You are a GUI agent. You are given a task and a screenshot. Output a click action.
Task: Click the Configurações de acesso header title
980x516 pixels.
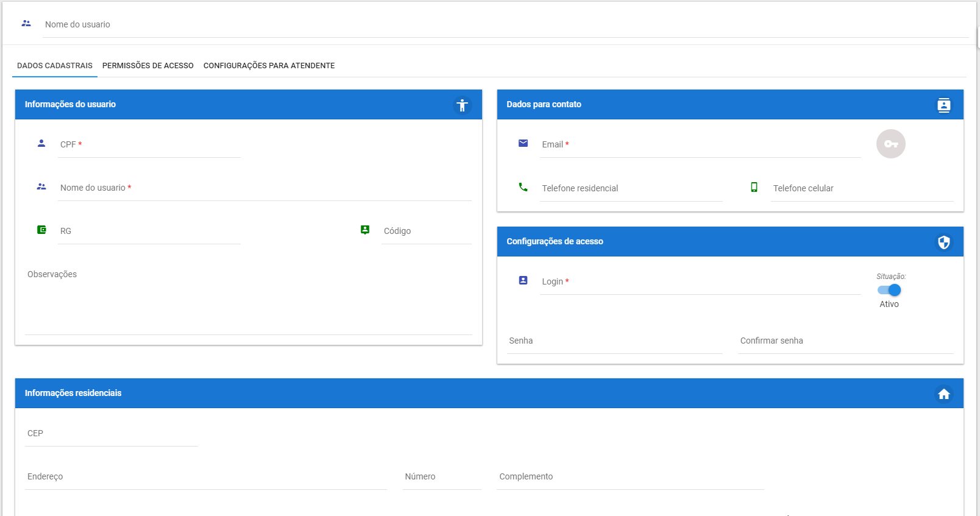(x=555, y=241)
